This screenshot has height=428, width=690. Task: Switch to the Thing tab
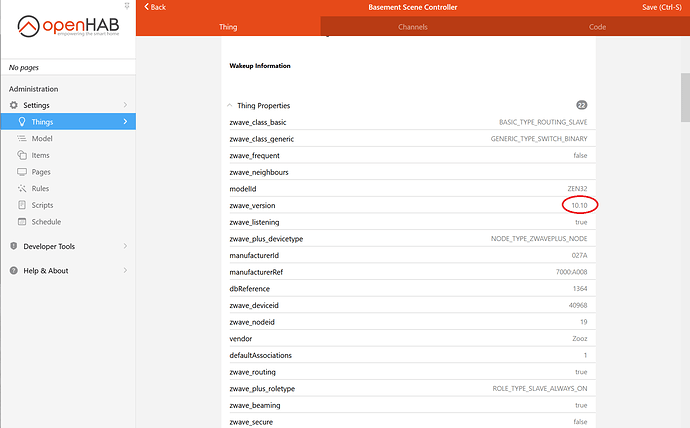click(228, 26)
